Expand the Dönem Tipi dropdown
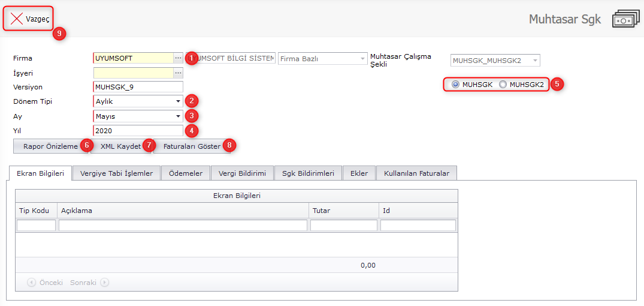Viewport: 644px width, 306px height. pyautogui.click(x=178, y=101)
